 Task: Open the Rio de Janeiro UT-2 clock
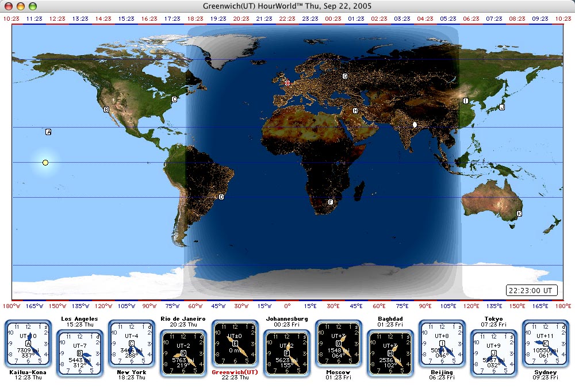tap(183, 353)
